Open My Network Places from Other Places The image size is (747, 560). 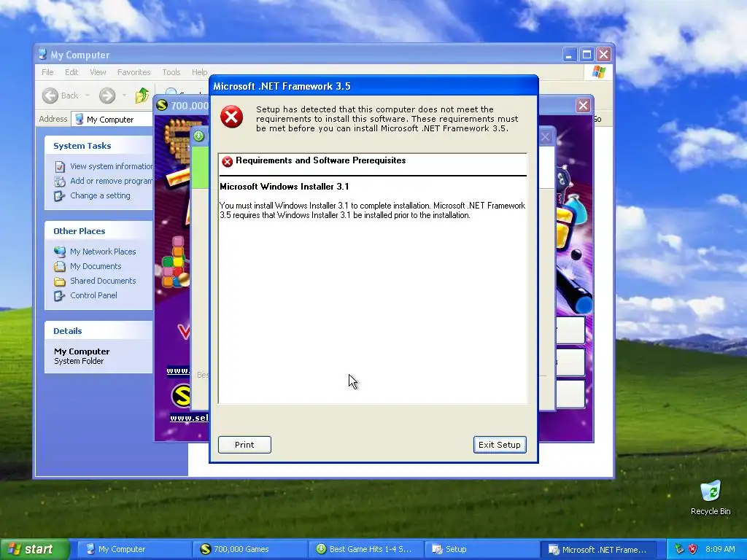[x=103, y=252]
